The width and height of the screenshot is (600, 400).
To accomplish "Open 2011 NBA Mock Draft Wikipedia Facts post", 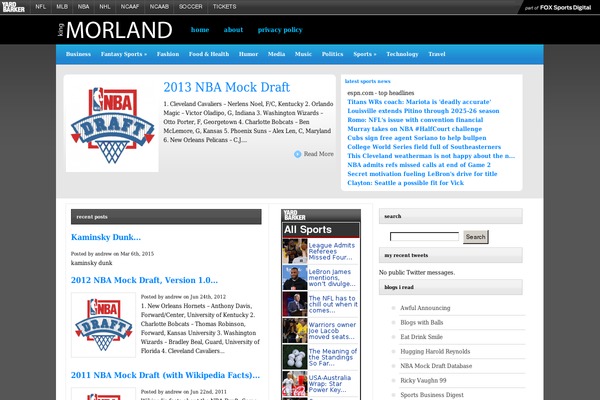I will tap(165, 375).
